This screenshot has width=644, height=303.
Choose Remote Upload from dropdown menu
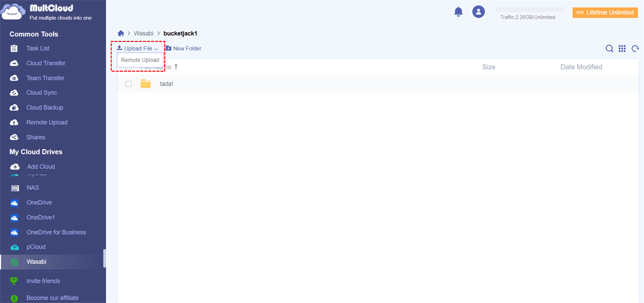tap(140, 60)
